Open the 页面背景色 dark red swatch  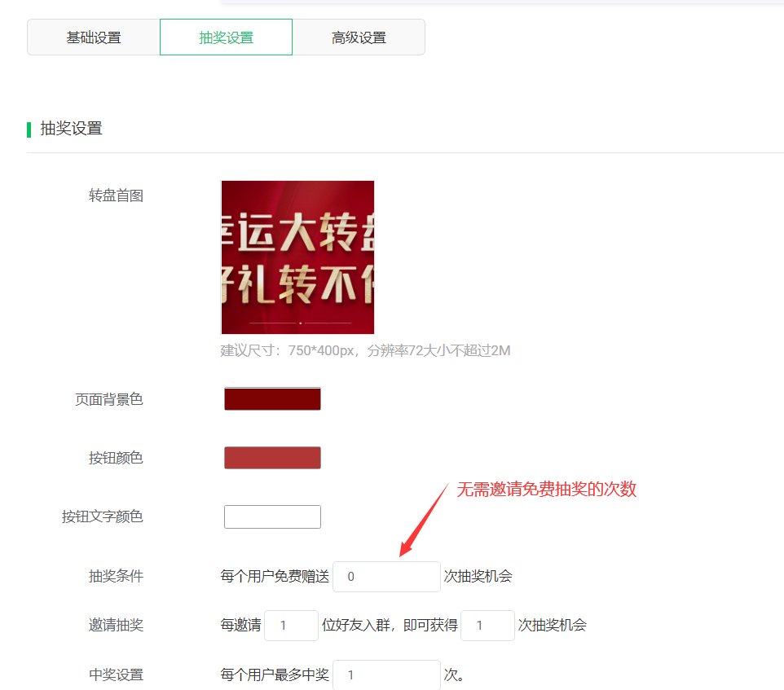coord(272,398)
